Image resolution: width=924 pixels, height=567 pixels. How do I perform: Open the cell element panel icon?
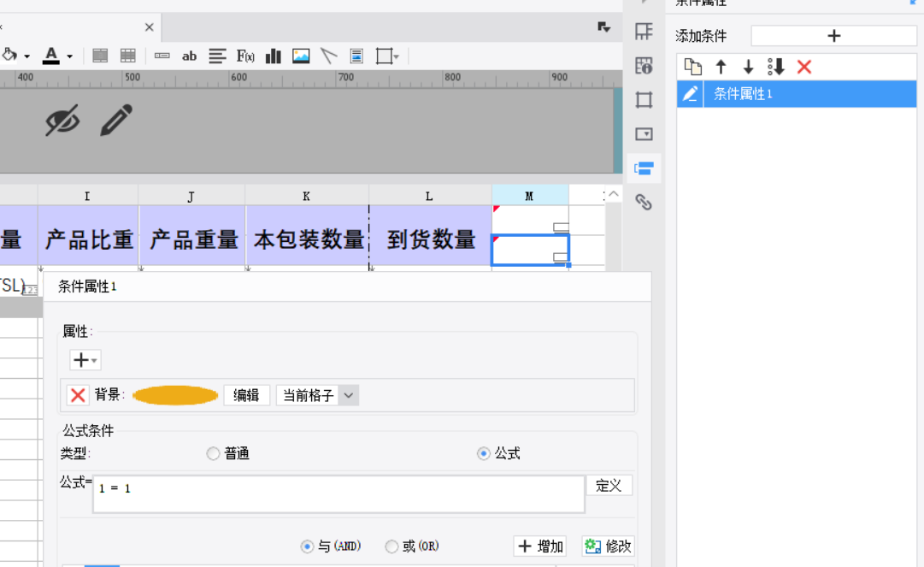(644, 32)
